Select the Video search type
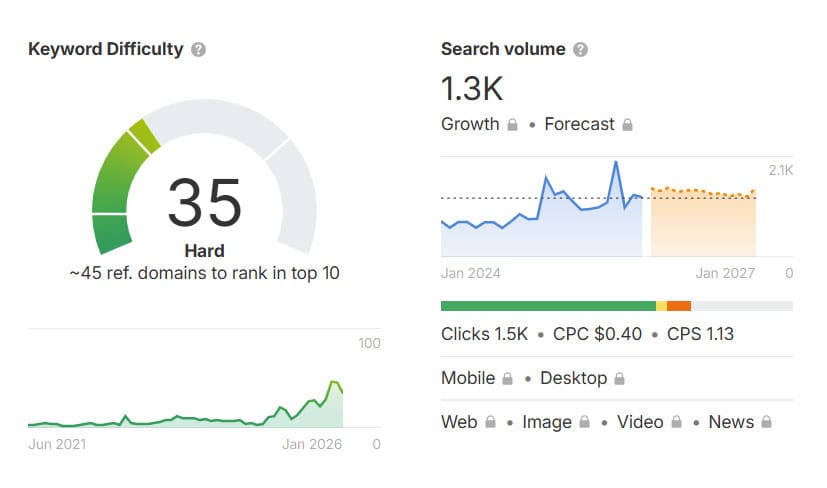The width and height of the screenshot is (827, 488). (x=640, y=422)
